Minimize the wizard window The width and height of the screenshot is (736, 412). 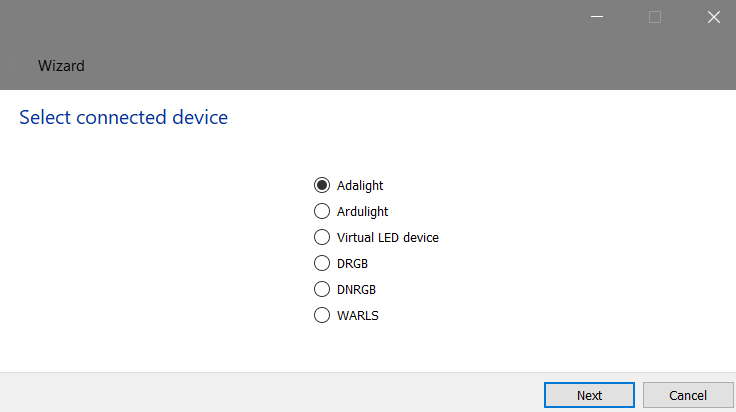click(x=596, y=17)
